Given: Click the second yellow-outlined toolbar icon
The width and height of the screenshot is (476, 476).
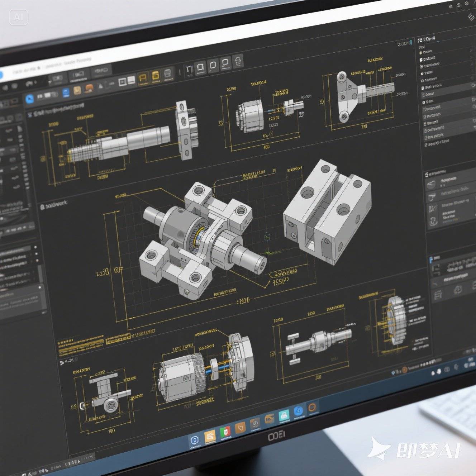Looking at the screenshot, I should tap(156, 77).
